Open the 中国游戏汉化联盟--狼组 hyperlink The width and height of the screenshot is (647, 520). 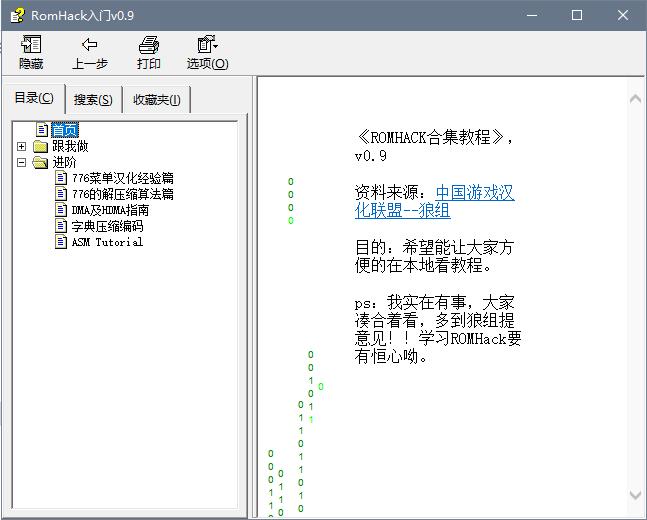(435, 201)
